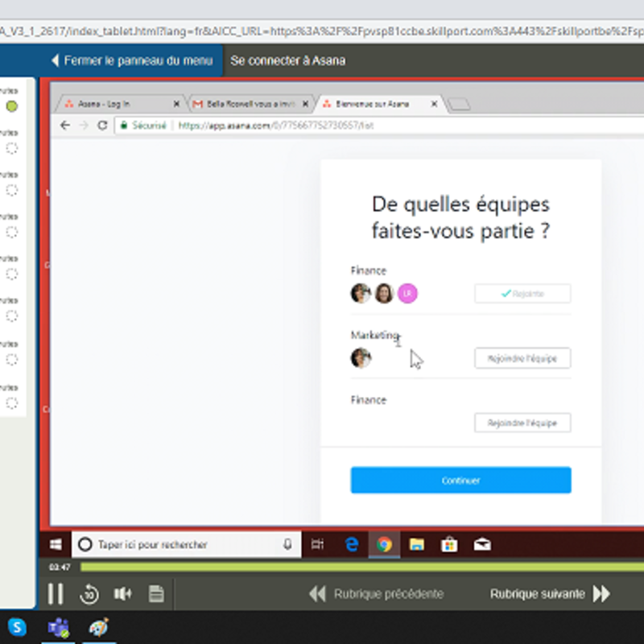Click the Marketing team member avatar

pos(361,357)
